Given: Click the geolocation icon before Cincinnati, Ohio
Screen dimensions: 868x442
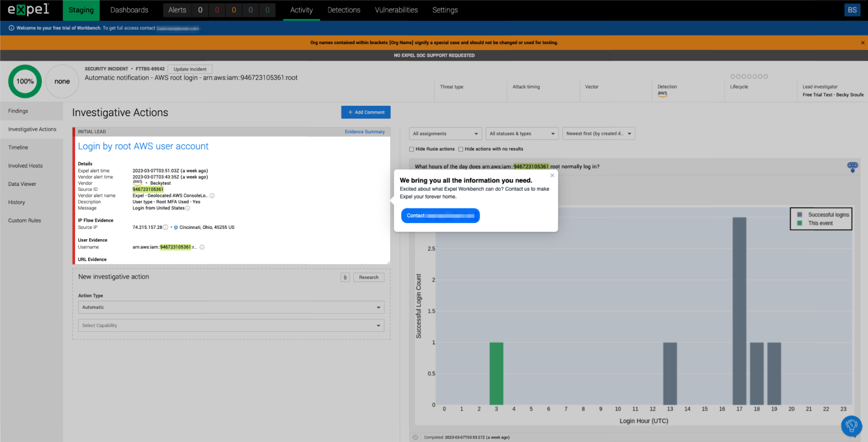Looking at the screenshot, I should pyautogui.click(x=176, y=227).
